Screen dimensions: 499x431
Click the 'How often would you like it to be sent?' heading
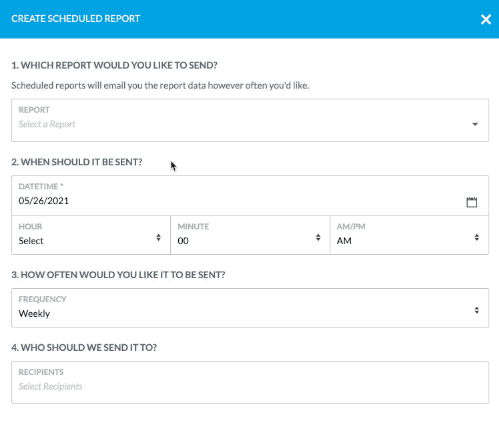118,275
